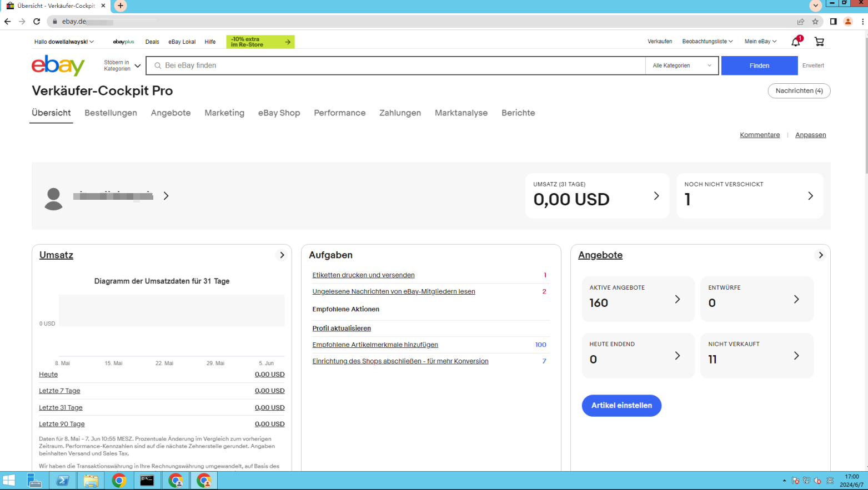Click chevron next to seller name

166,196
